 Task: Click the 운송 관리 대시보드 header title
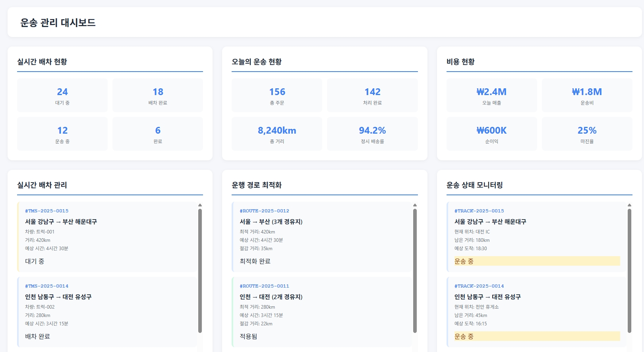pyautogui.click(x=58, y=23)
